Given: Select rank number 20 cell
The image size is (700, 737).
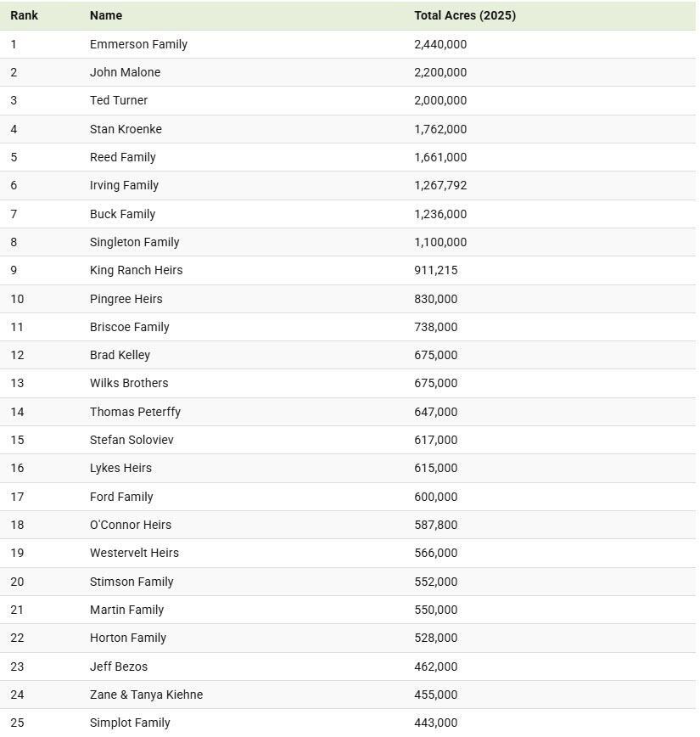Looking at the screenshot, I should 18,582.
